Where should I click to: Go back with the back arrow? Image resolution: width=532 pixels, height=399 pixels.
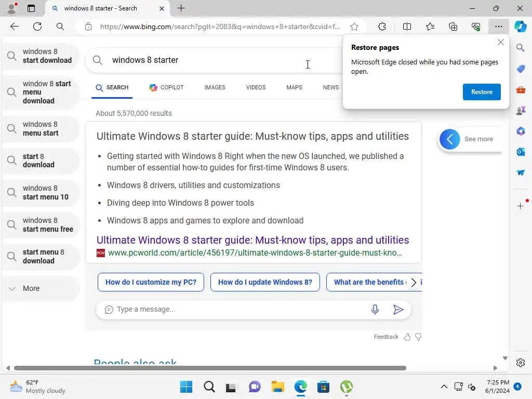(x=14, y=26)
